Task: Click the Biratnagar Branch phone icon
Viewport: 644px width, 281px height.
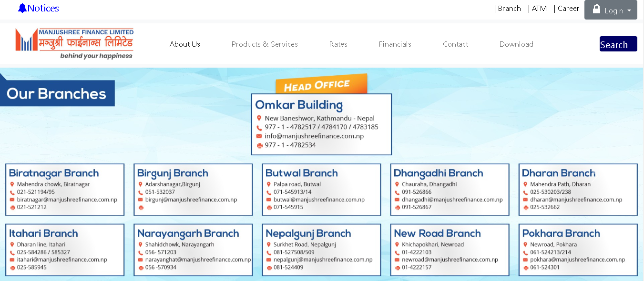Action: (12, 192)
